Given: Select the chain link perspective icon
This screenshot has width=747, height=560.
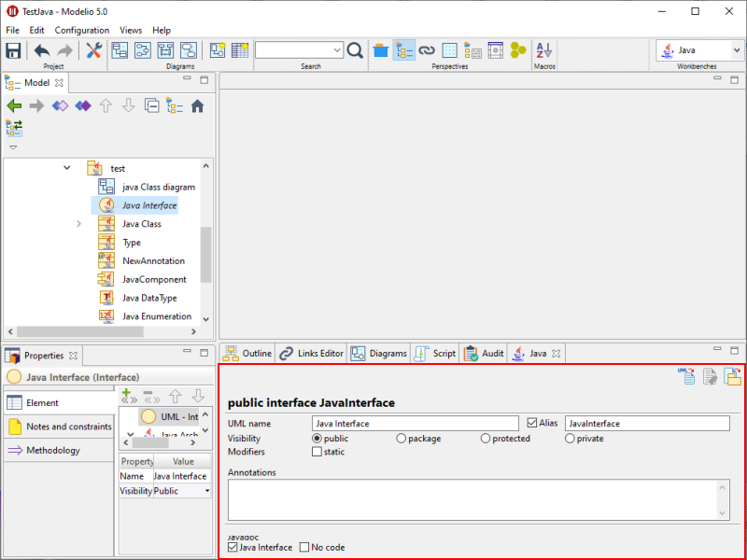Looking at the screenshot, I should click(427, 50).
